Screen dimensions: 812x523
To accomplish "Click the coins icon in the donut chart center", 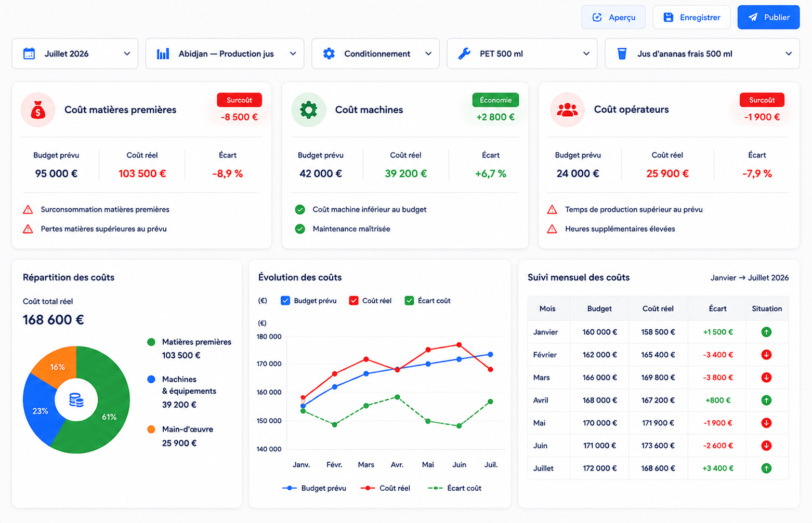I will [x=76, y=400].
